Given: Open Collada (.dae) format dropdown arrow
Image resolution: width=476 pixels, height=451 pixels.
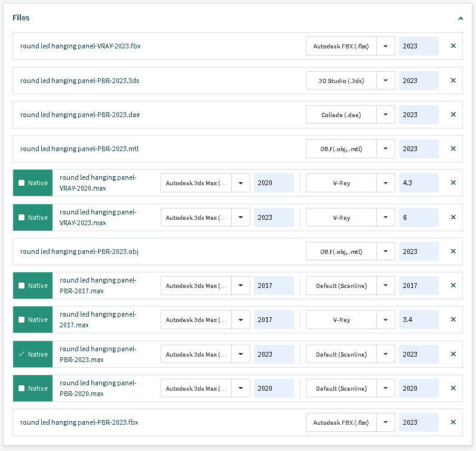Looking at the screenshot, I should 386,115.
